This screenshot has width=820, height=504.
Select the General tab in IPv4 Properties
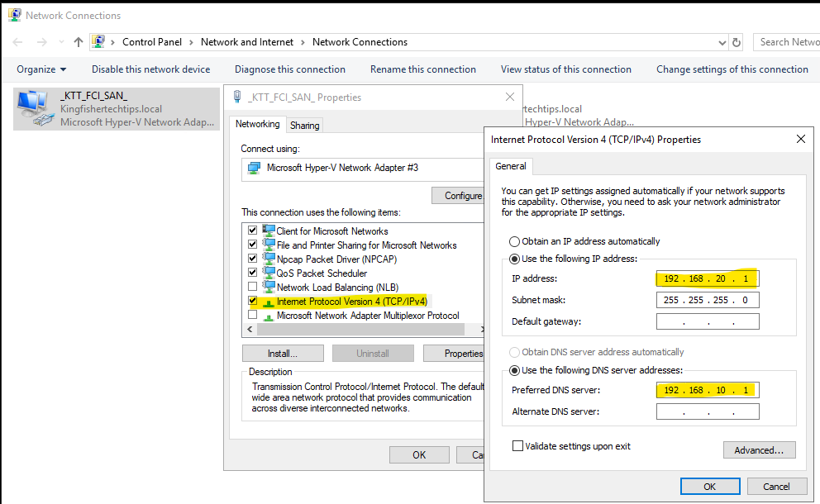point(511,166)
